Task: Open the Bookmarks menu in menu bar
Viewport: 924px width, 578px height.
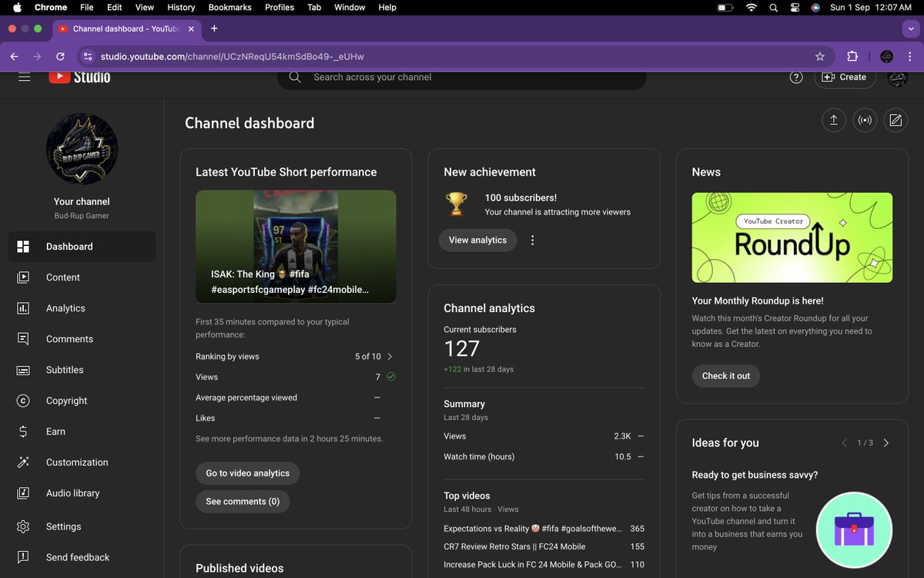Action: [x=229, y=7]
